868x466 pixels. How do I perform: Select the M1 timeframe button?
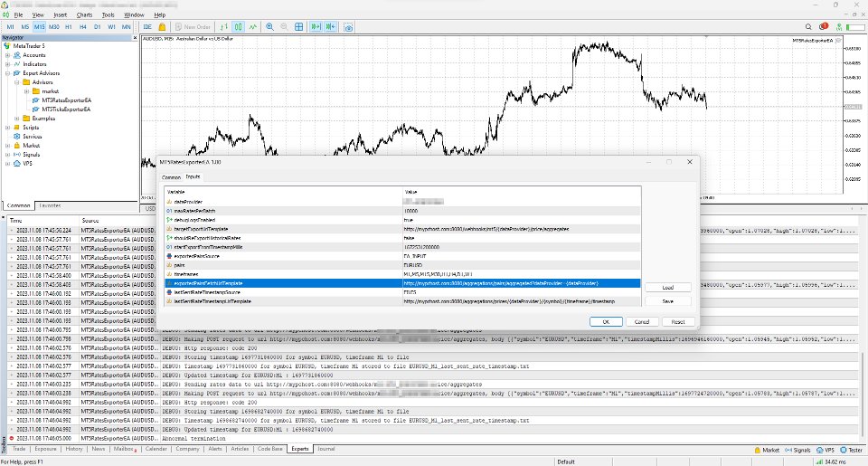click(11, 26)
